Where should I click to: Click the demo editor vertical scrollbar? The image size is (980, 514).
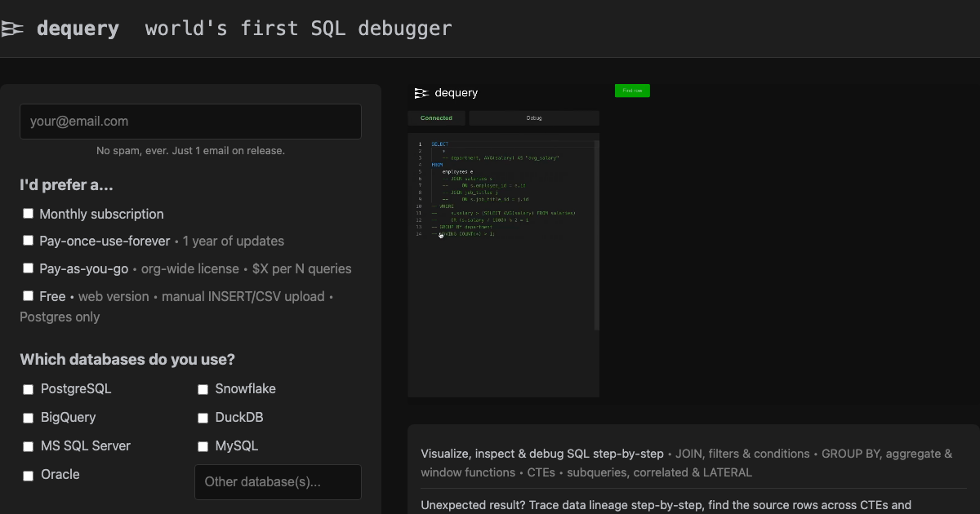[x=597, y=235]
